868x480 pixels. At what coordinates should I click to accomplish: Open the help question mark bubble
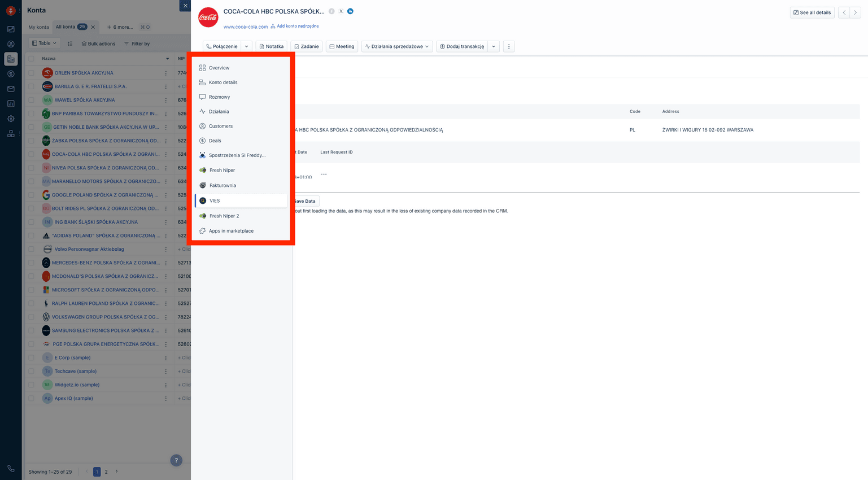point(176,460)
